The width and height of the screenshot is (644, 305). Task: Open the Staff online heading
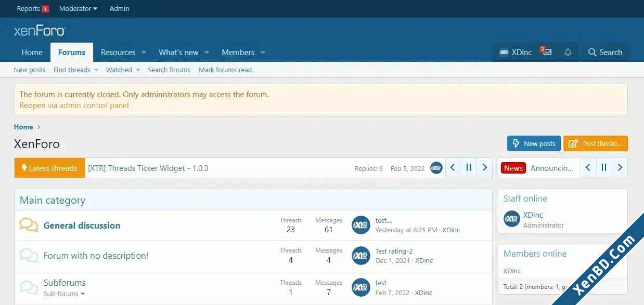tap(525, 198)
